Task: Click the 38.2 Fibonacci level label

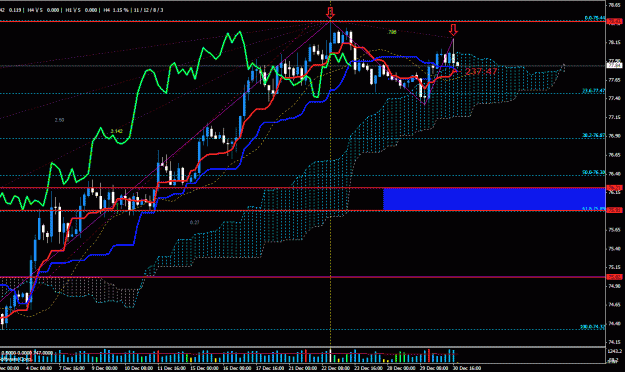Action: click(594, 136)
